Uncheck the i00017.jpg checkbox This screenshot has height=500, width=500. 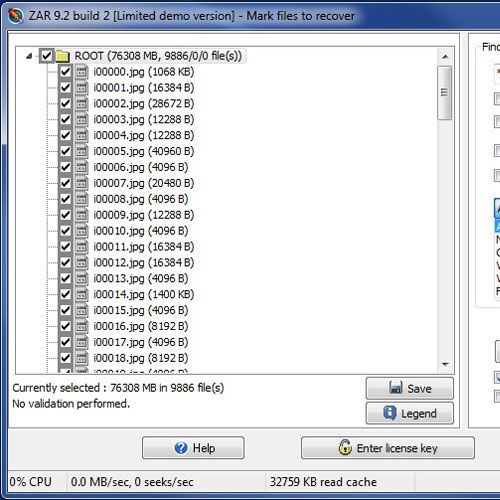(x=65, y=342)
